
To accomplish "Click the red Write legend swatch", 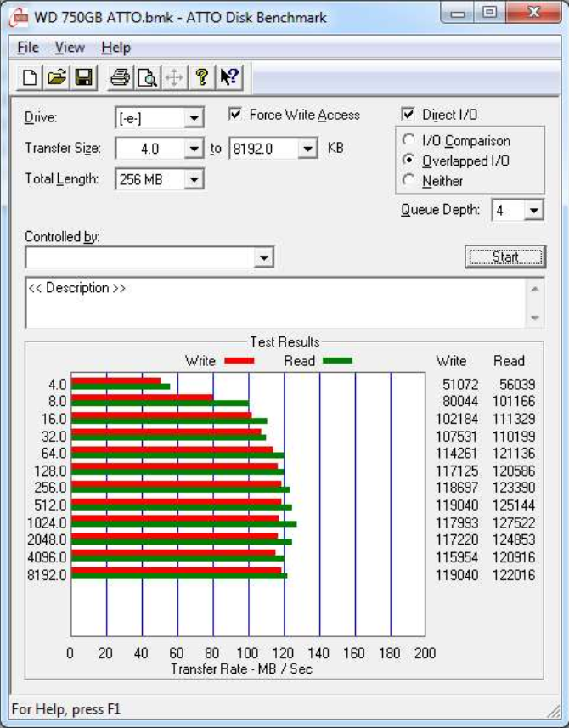I will (x=239, y=361).
